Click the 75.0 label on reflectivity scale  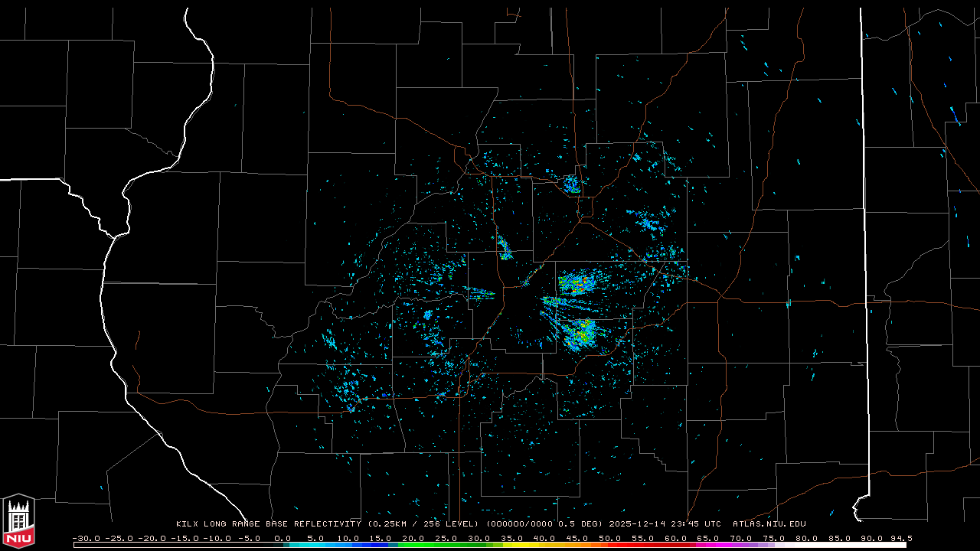pos(773,538)
